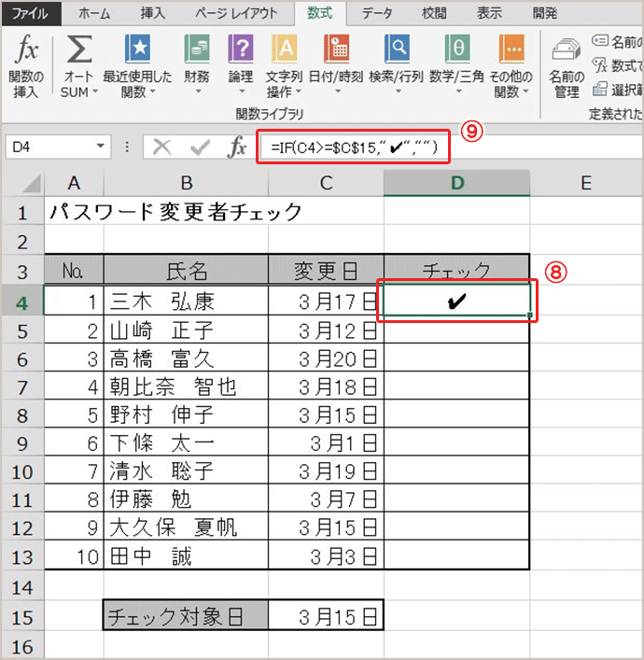Open the 検索/行列 lookup functions icon
This screenshot has height=660, width=644.
(x=397, y=49)
